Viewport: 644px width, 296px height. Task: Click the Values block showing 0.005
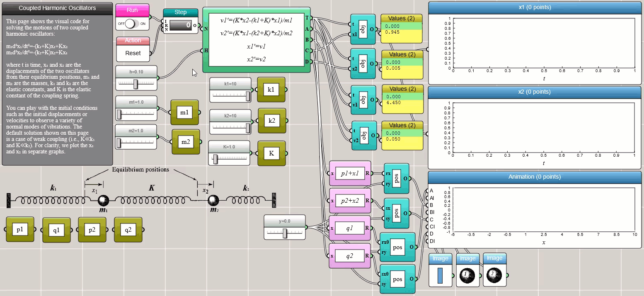[x=402, y=65]
